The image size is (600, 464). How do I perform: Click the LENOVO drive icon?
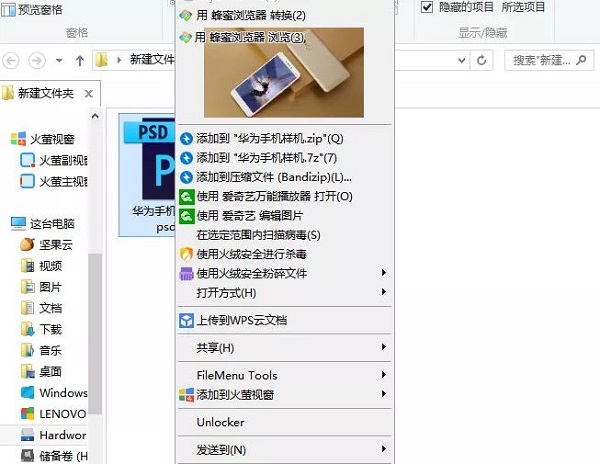click(28, 414)
